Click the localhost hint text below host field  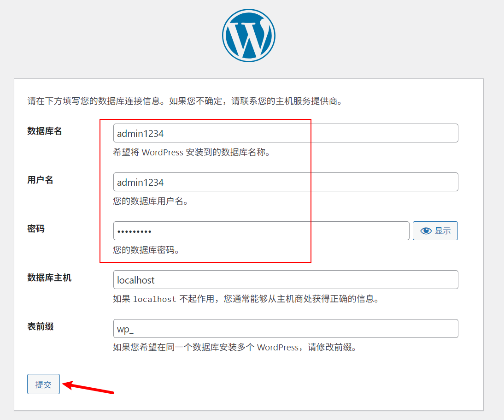pyautogui.click(x=246, y=299)
